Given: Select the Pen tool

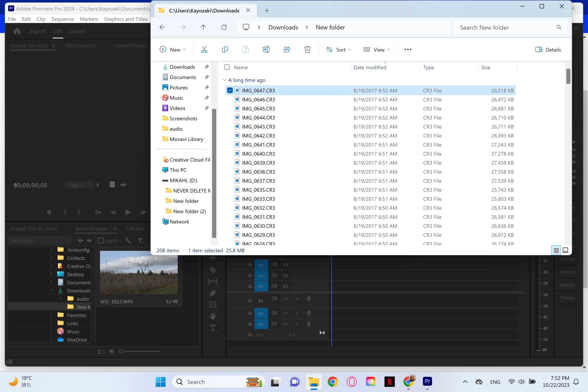Looking at the screenshot, I should click(x=213, y=293).
